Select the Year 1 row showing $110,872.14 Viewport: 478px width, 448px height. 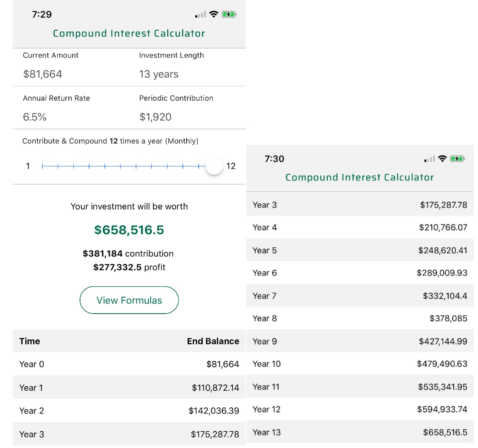click(x=129, y=387)
